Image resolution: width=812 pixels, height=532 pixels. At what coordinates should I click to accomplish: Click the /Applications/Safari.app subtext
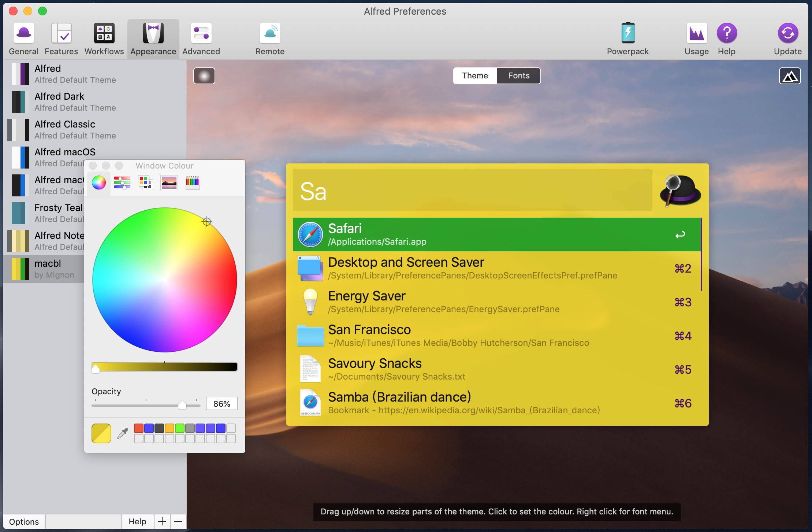[377, 242]
